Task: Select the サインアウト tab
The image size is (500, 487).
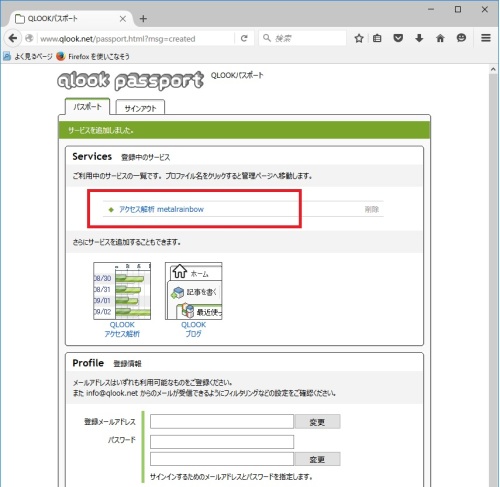Action: click(140, 108)
